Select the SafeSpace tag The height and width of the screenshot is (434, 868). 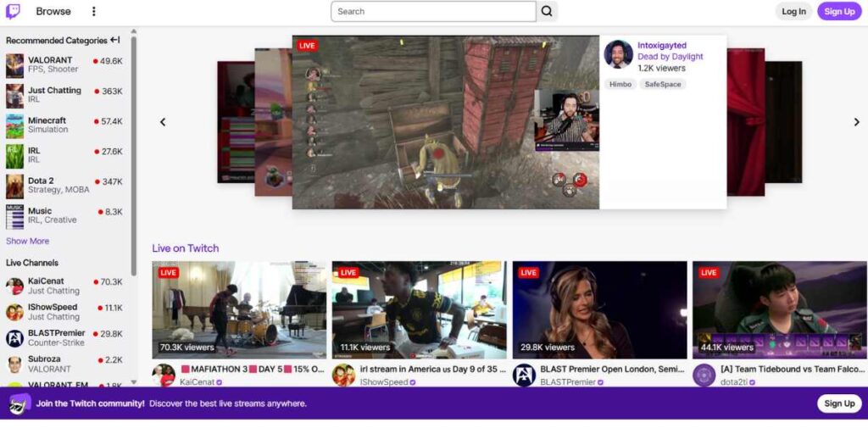click(663, 84)
